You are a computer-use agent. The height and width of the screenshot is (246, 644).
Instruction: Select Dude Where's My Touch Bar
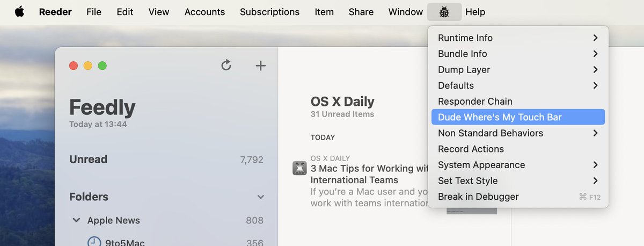pos(518,117)
